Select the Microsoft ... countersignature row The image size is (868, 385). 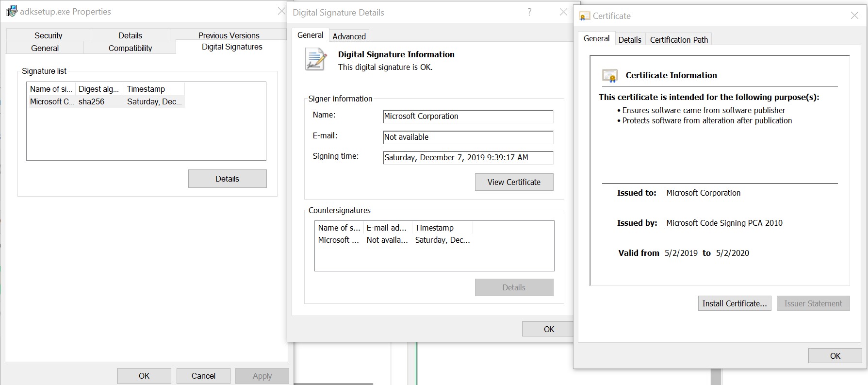click(x=394, y=240)
